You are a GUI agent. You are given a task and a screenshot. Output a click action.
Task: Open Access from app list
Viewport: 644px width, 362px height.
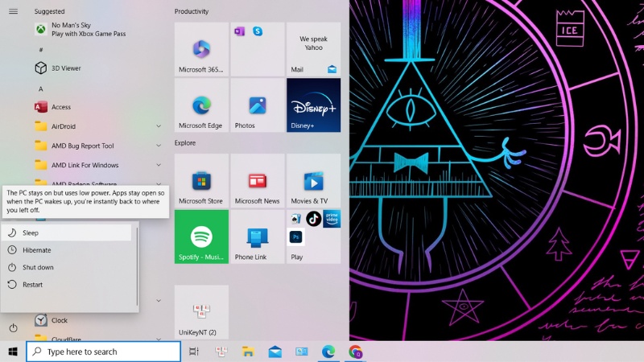[x=97, y=107]
